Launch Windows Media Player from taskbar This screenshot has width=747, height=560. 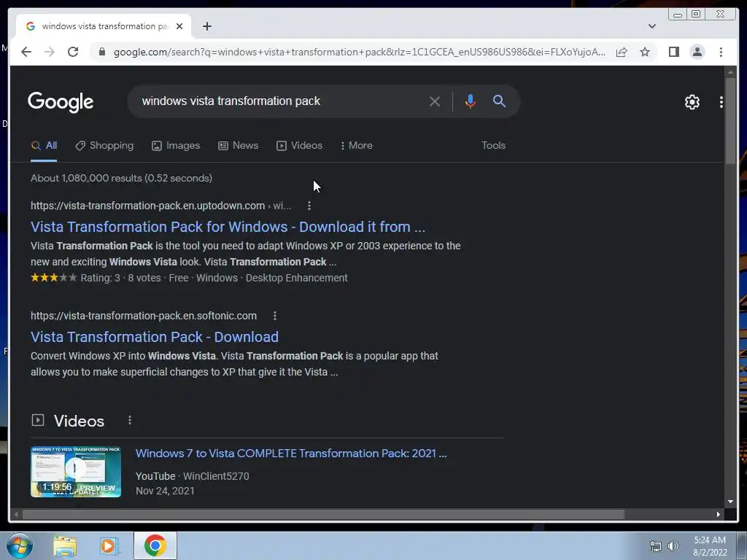pyautogui.click(x=109, y=546)
